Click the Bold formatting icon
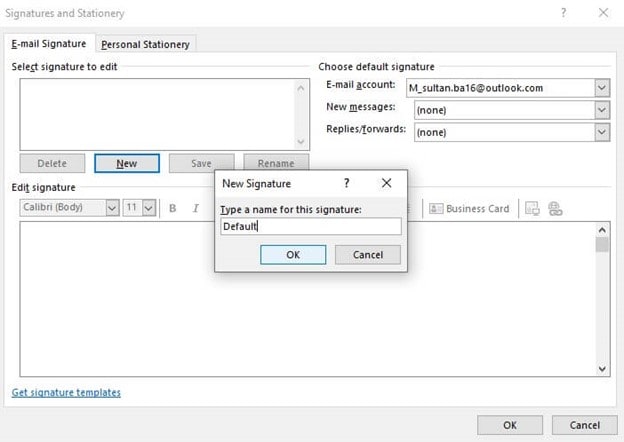Image resolution: width=624 pixels, height=442 pixels. [173, 208]
